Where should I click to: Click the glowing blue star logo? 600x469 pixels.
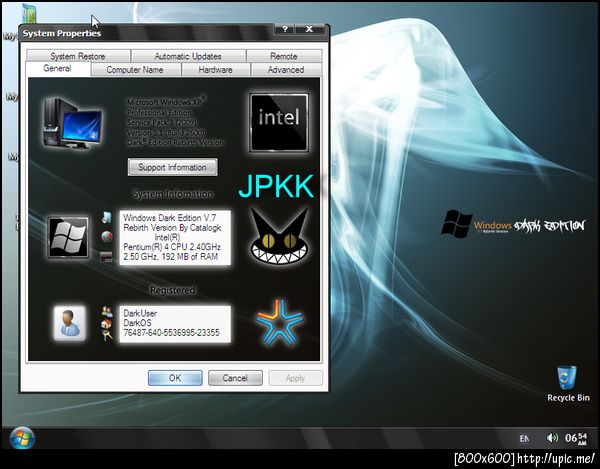pos(280,322)
